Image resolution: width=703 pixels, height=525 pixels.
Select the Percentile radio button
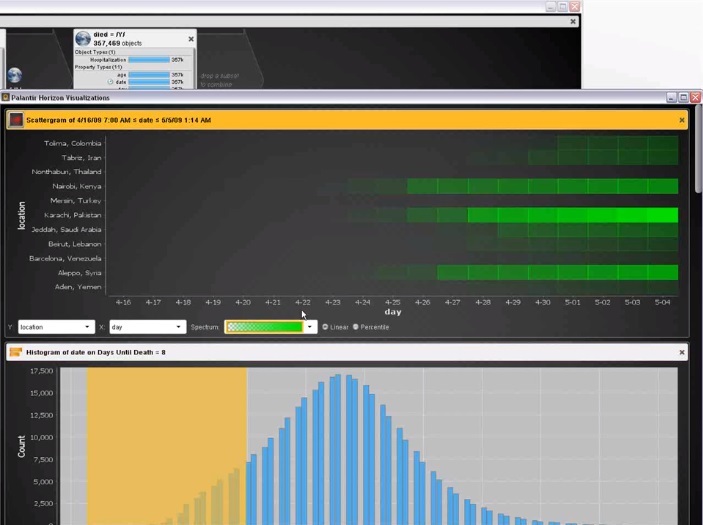click(x=356, y=327)
